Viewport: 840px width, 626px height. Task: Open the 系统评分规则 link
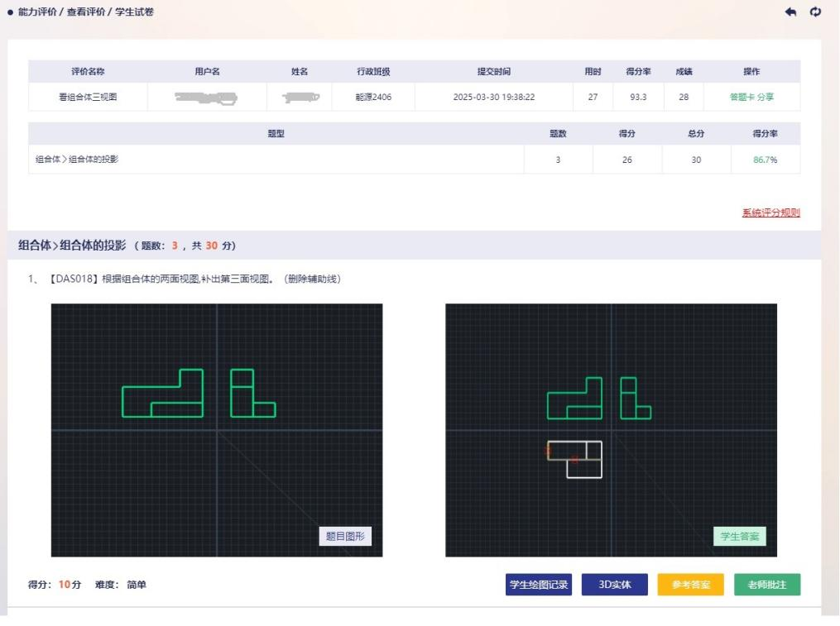click(770, 213)
